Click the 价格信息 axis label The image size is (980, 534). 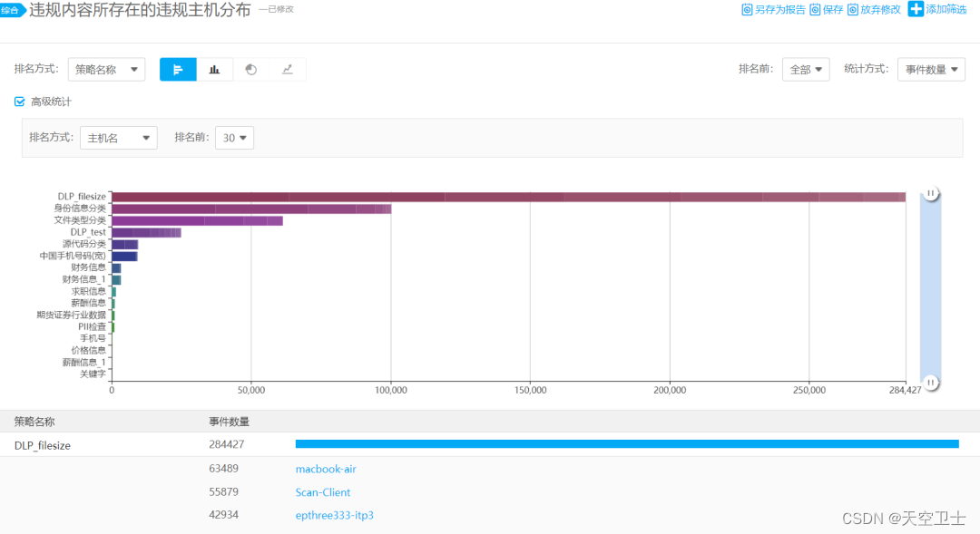point(88,350)
